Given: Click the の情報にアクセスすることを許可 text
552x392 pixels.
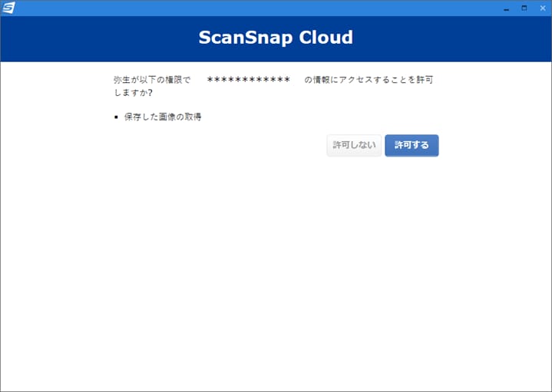Looking at the screenshot, I should 369,80.
